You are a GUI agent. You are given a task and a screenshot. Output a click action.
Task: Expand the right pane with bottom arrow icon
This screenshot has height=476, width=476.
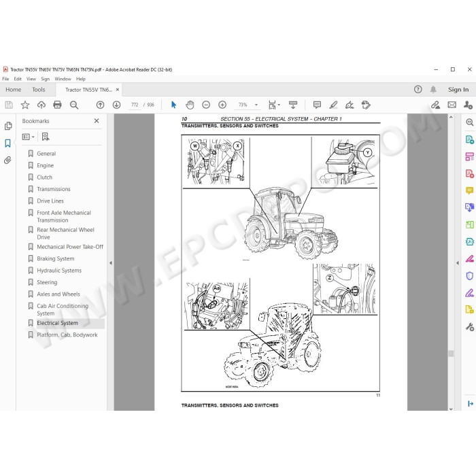coord(471,403)
